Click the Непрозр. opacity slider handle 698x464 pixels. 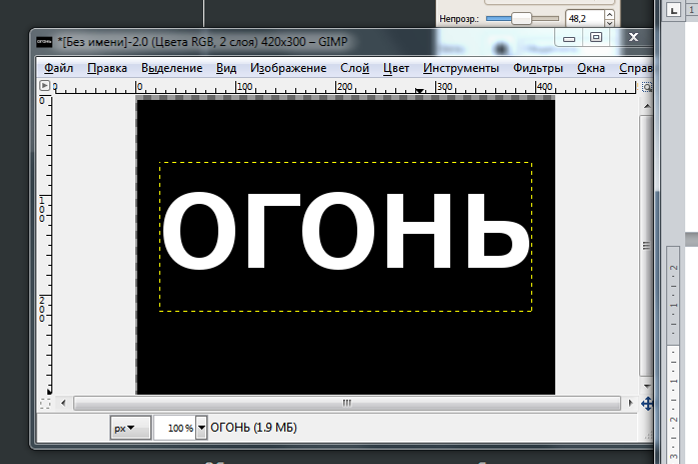521,18
